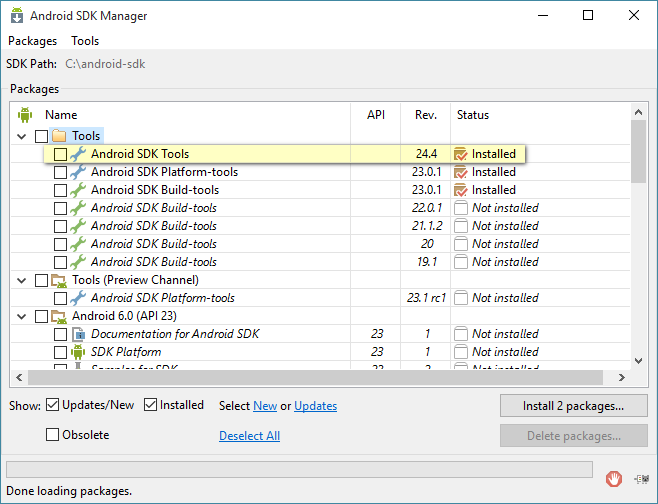Click Installed status icon for Build-tools 23.0.1
This screenshot has width=658, height=504.
460,190
